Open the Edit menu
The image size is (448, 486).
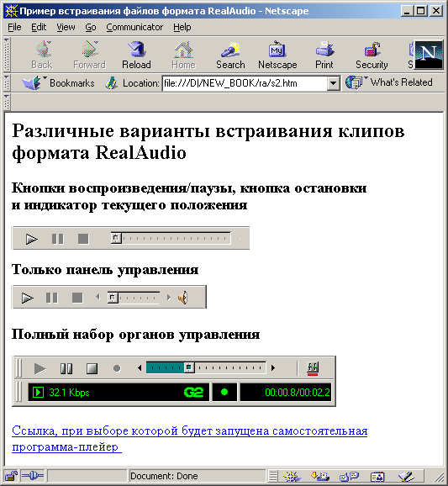[39, 27]
